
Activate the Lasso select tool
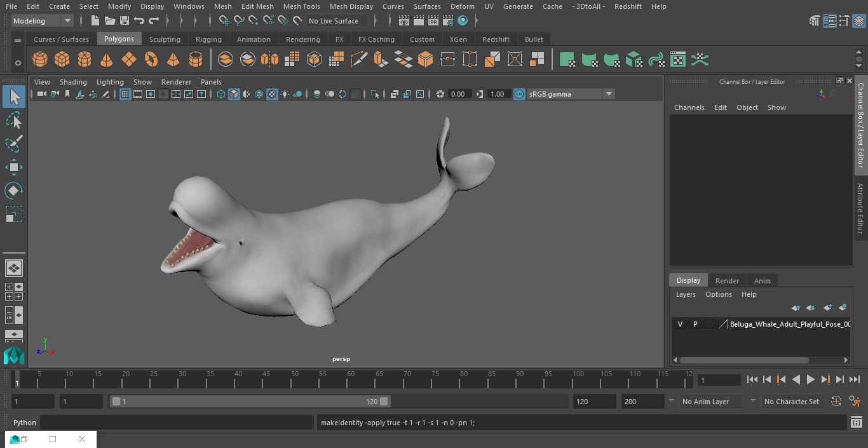coord(14,120)
